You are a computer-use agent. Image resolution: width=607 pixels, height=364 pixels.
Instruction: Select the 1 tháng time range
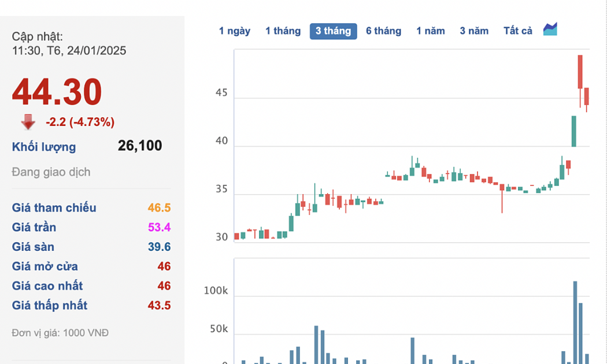pyautogui.click(x=283, y=31)
